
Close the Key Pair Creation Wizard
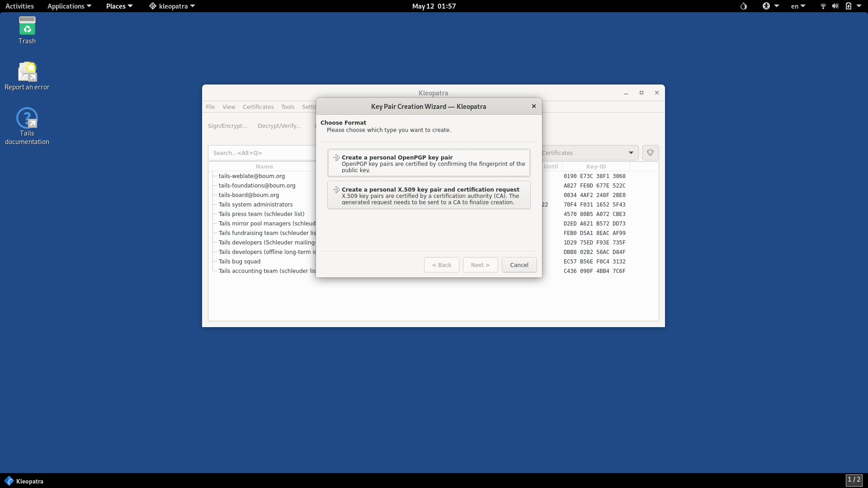coord(534,106)
